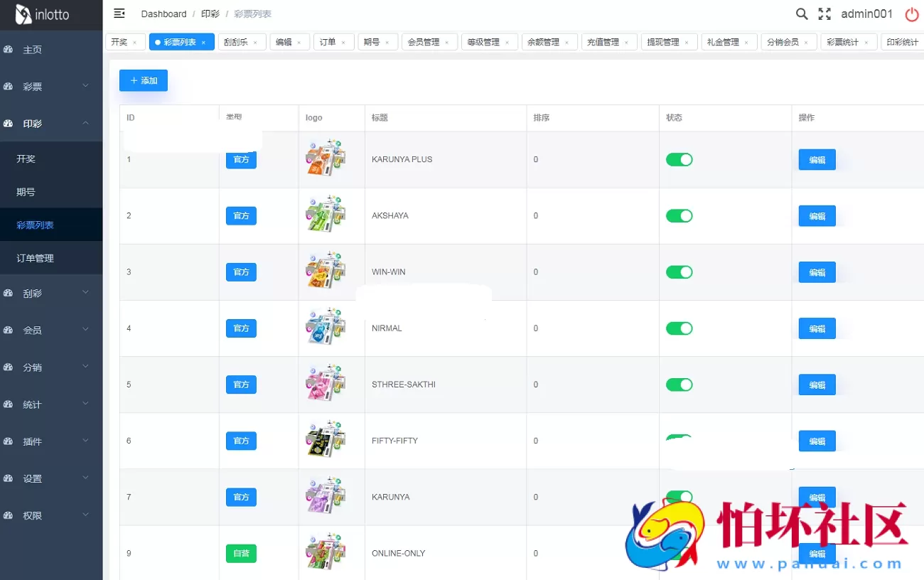This screenshot has height=580, width=924.
Task: Open the 会员管理 tab
Action: coord(425,41)
